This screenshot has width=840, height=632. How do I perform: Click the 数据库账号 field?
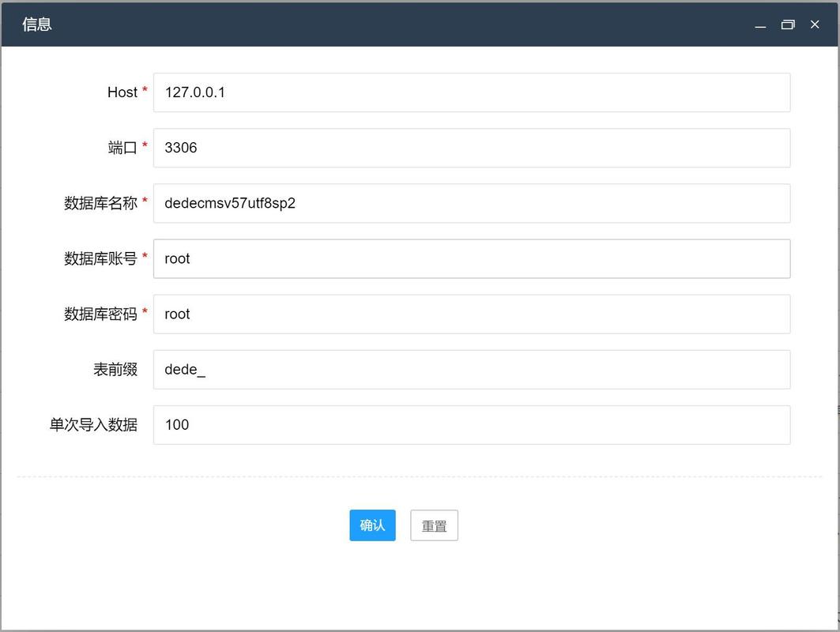coord(472,258)
